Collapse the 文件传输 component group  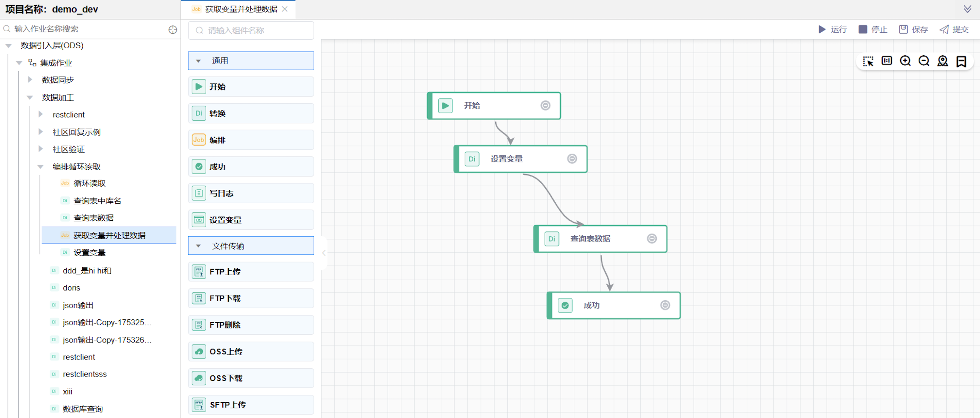pos(198,246)
